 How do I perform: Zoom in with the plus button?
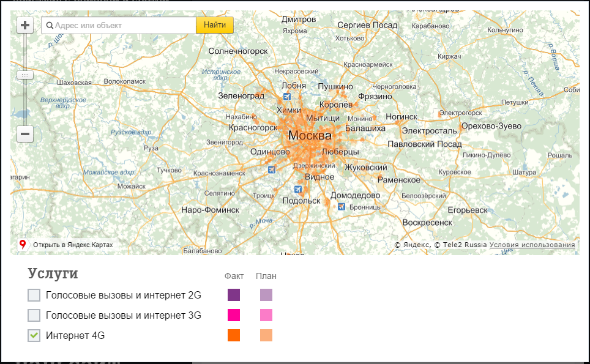[25, 25]
